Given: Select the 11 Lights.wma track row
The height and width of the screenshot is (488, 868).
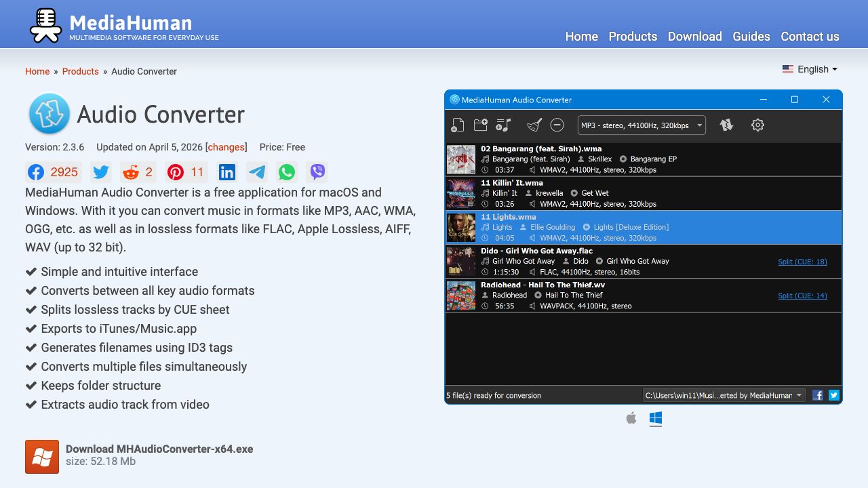Looking at the screenshot, I should coord(644,227).
